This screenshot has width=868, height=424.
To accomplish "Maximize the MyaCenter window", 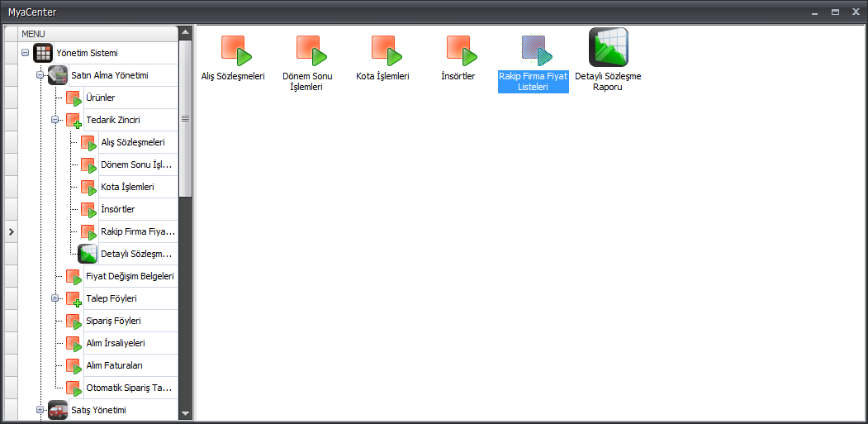I will pyautogui.click(x=835, y=12).
